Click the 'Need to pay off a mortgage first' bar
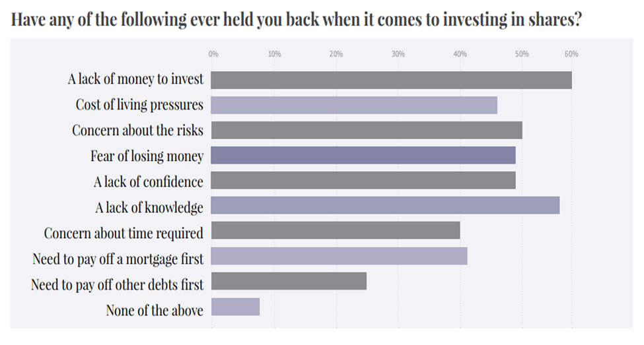Image resolution: width=644 pixels, height=345 pixels. point(340,256)
